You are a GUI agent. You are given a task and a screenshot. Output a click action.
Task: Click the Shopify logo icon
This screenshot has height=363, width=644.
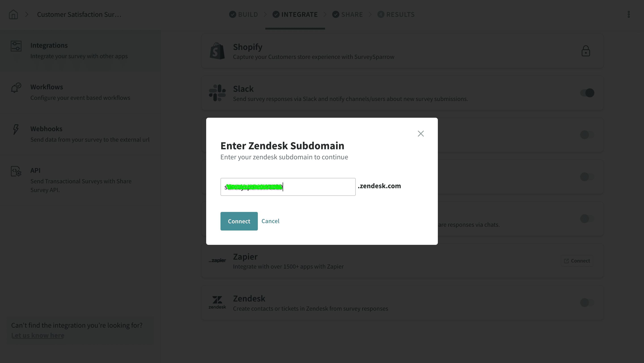click(x=217, y=51)
